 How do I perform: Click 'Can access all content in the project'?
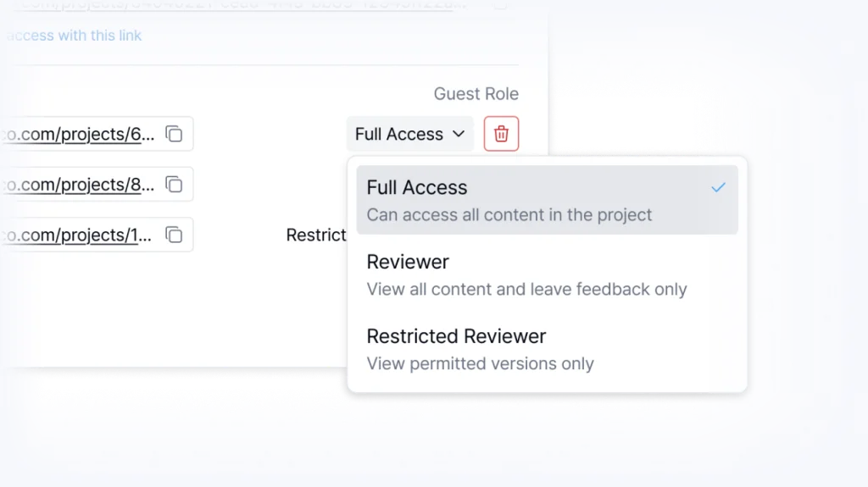point(509,214)
